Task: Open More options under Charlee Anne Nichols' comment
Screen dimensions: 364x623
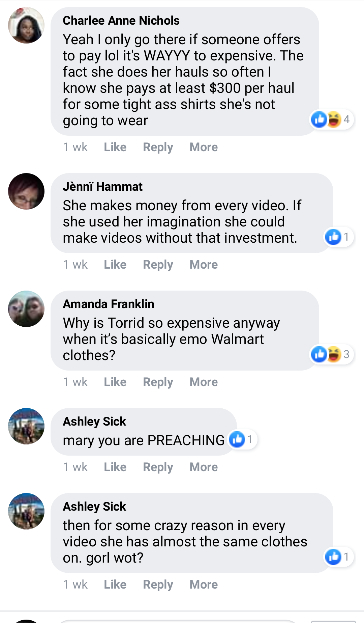Action: (204, 147)
